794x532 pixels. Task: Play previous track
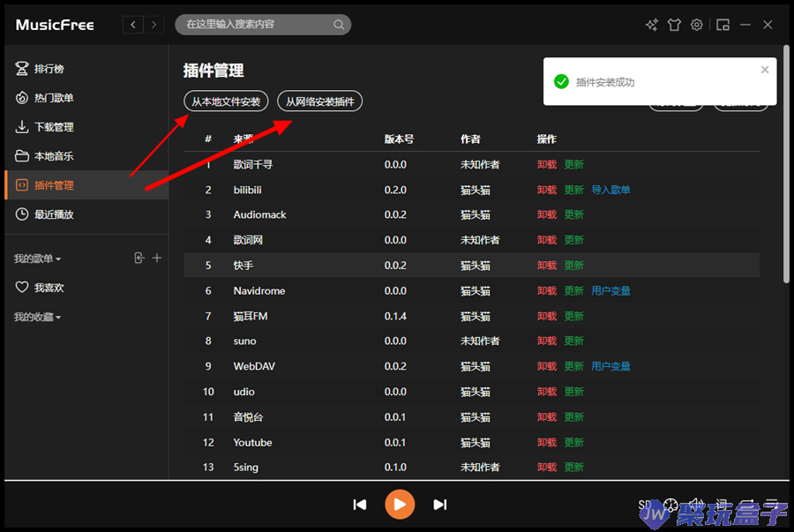(x=360, y=504)
